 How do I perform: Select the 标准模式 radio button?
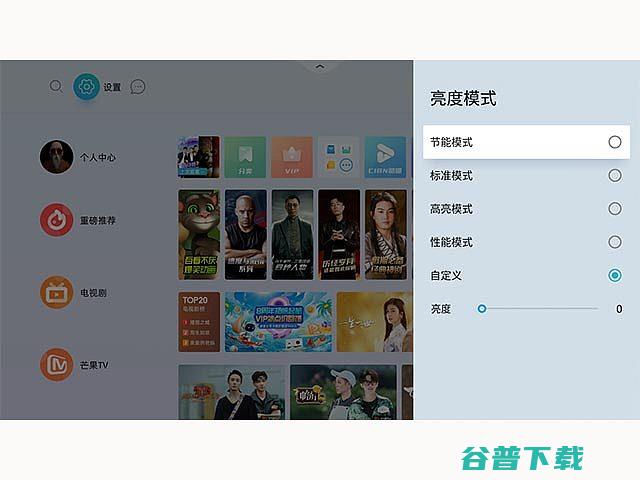point(615,176)
